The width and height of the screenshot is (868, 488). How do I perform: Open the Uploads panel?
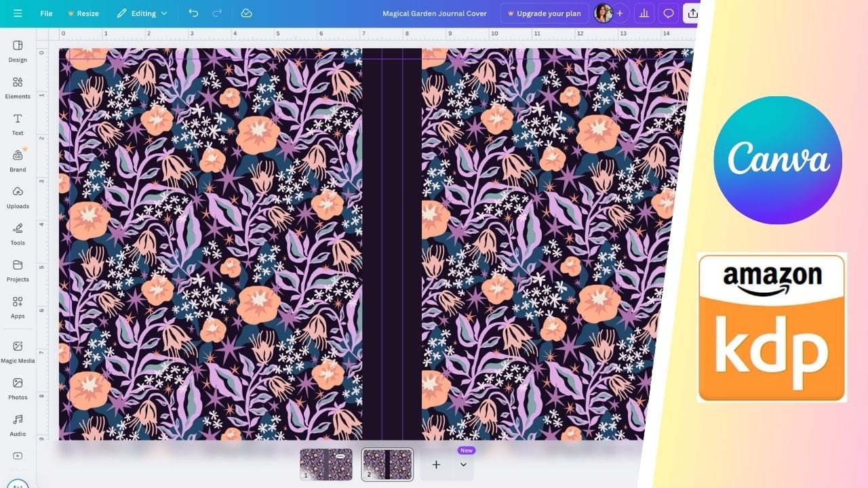pyautogui.click(x=18, y=197)
